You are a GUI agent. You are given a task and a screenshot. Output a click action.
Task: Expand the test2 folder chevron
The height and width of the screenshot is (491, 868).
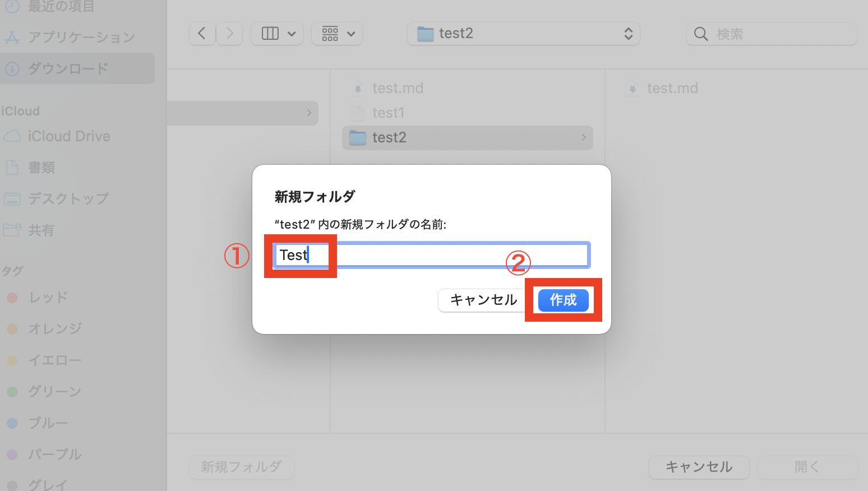583,137
